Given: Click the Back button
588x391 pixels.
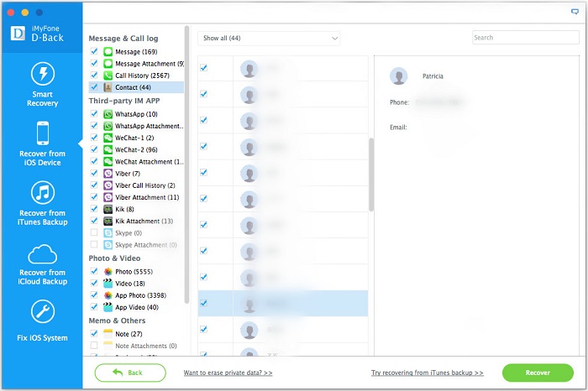Looking at the screenshot, I should [x=130, y=373].
